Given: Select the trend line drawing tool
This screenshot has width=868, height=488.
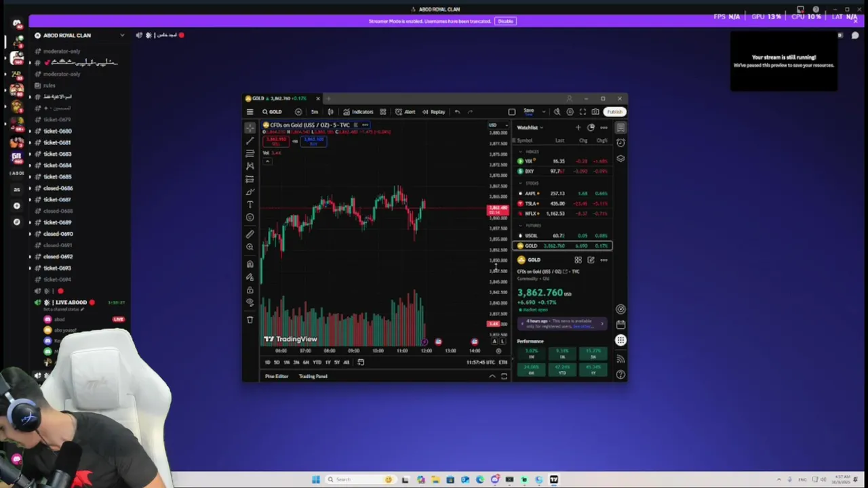Looking at the screenshot, I should point(250,140).
